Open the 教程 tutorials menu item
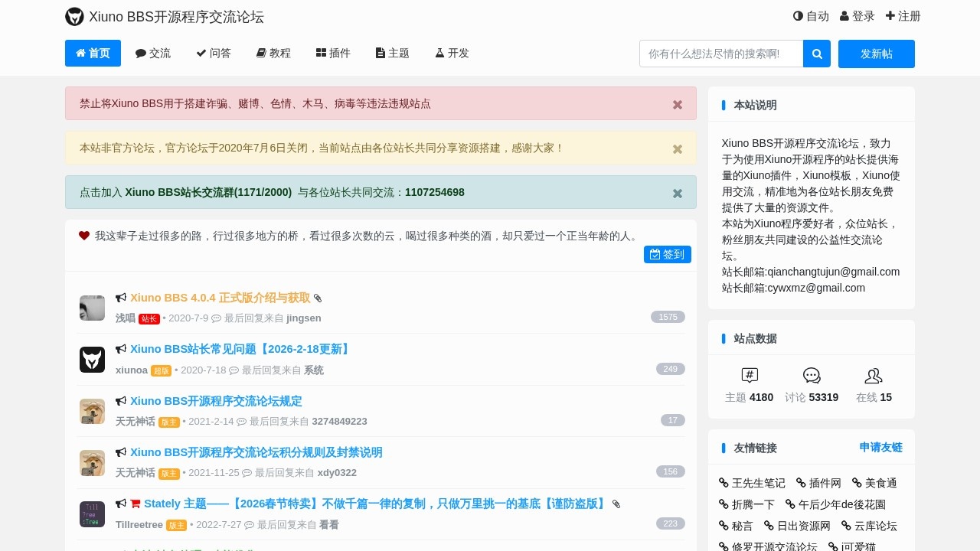This screenshot has height=551, width=980. point(273,54)
